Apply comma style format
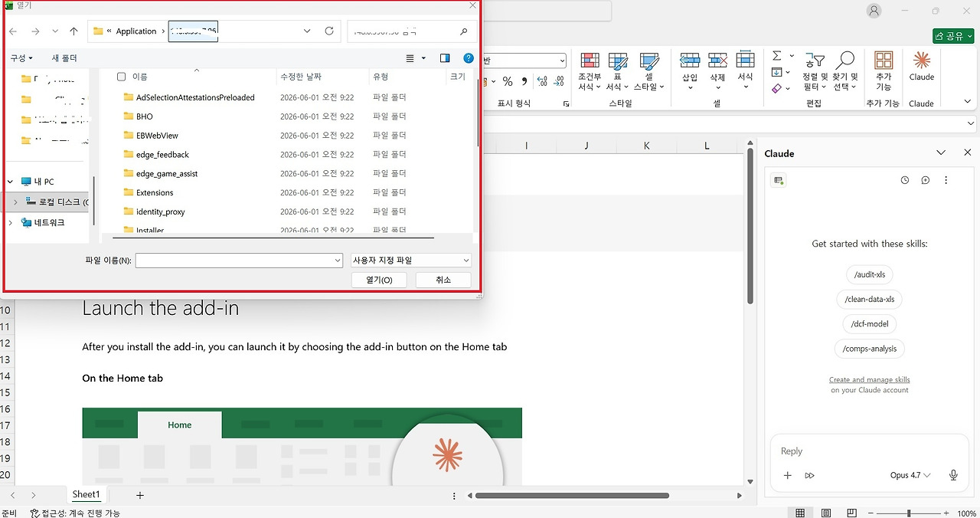The height and width of the screenshot is (518, 980). click(524, 81)
